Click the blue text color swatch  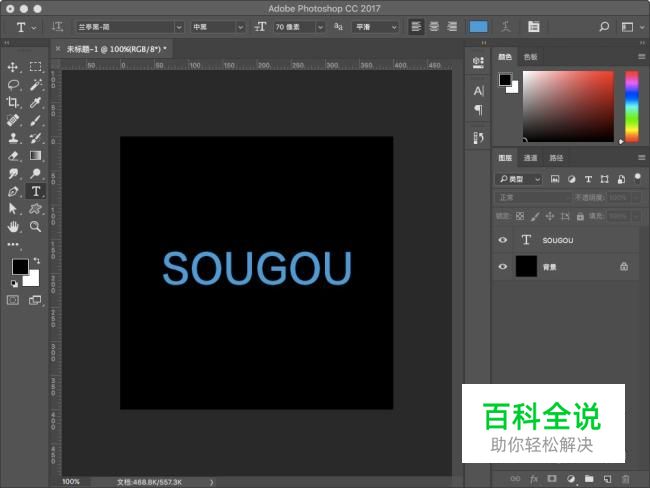coord(478,27)
